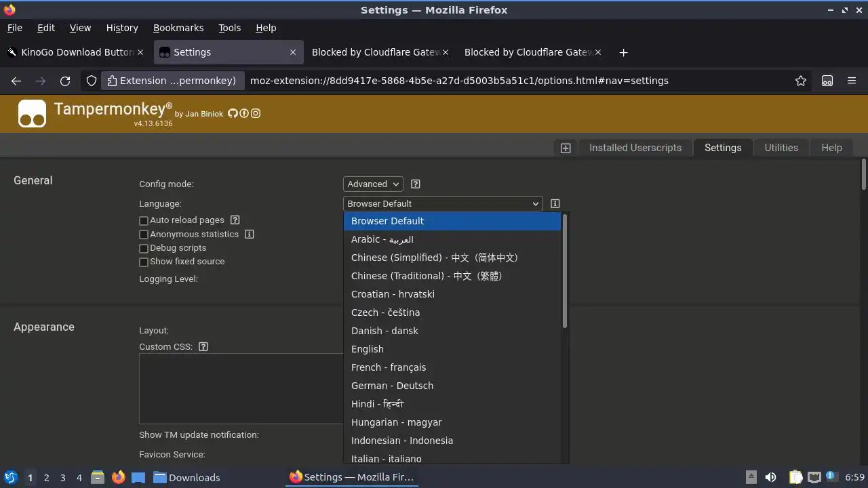Click the language list scrollbar thumb
Screen dimensions: 868x488
(x=565, y=272)
